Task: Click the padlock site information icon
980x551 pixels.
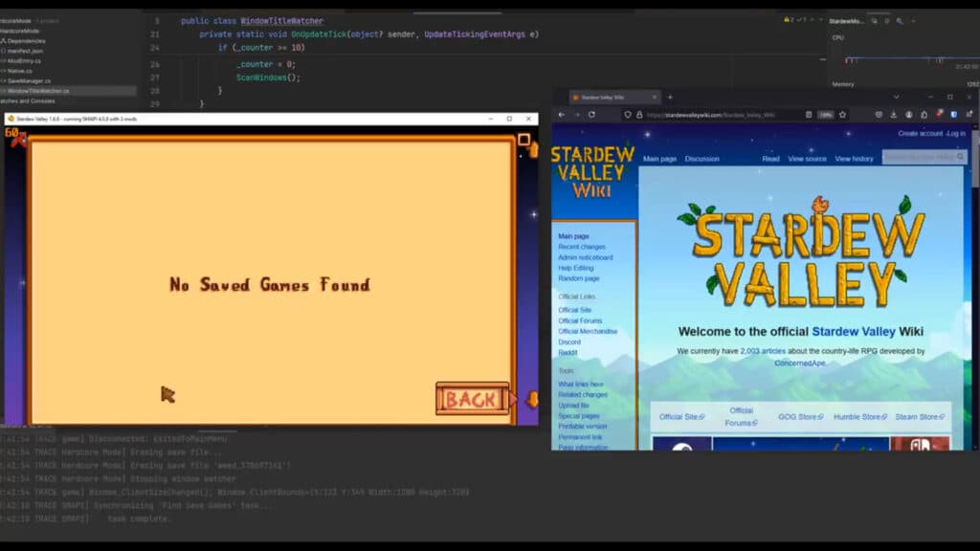Action: pyautogui.click(x=639, y=115)
